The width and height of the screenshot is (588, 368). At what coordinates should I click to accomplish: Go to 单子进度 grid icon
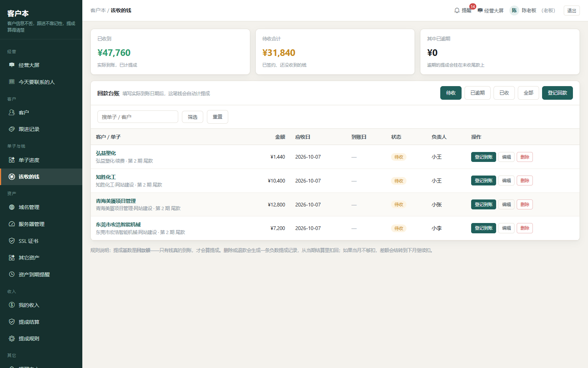(x=12, y=160)
